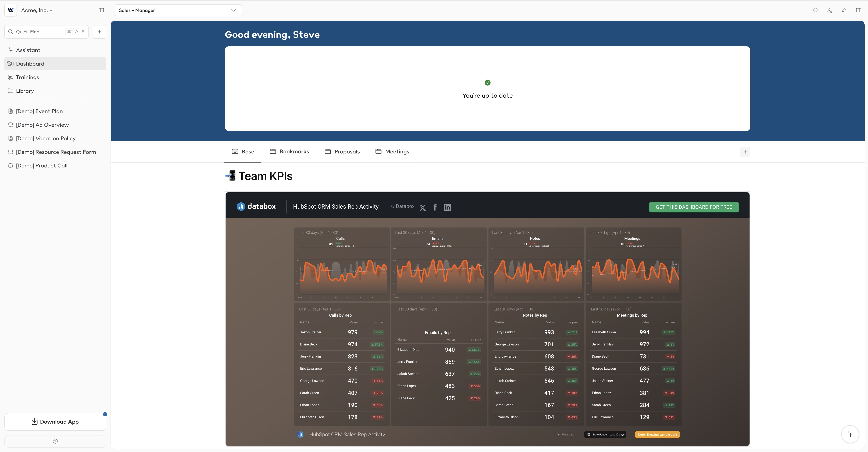Click the plus icon next to Quick Find

tap(99, 32)
